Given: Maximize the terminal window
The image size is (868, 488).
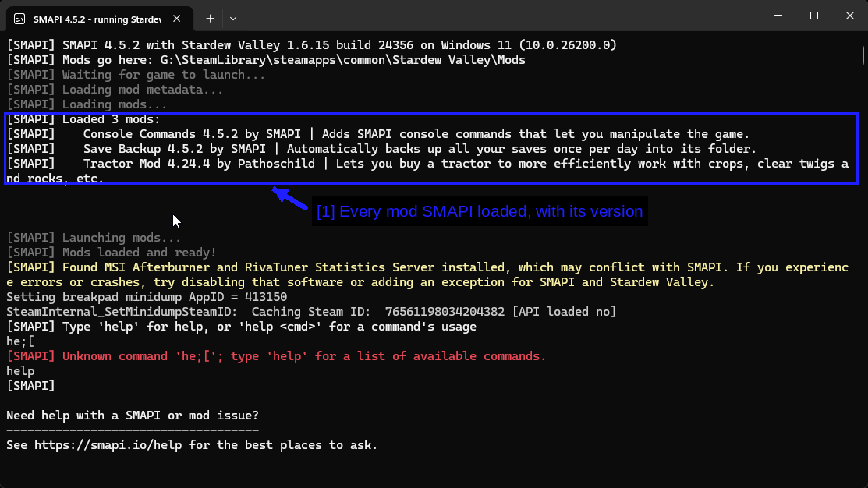Looking at the screenshot, I should (813, 16).
